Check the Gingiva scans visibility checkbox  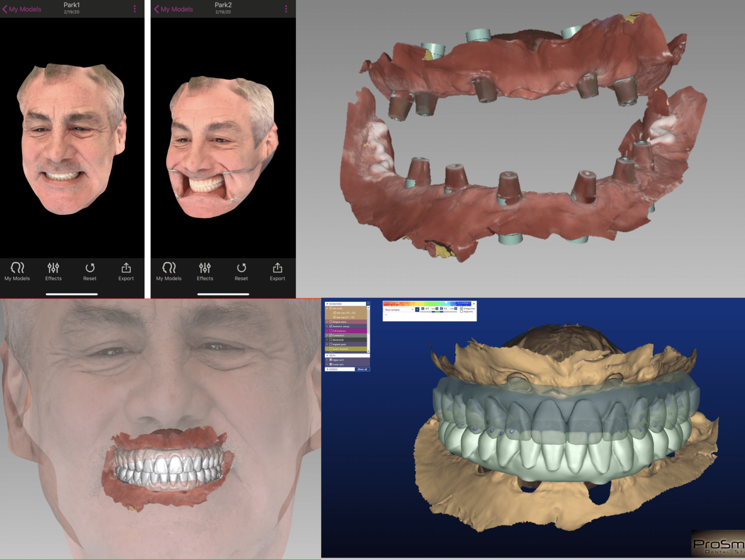331,322
